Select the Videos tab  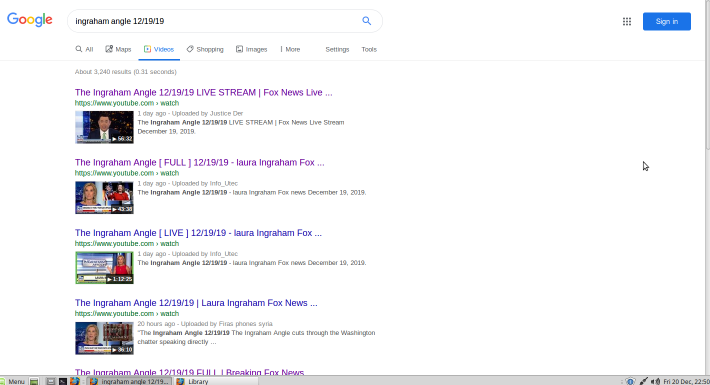[159, 49]
